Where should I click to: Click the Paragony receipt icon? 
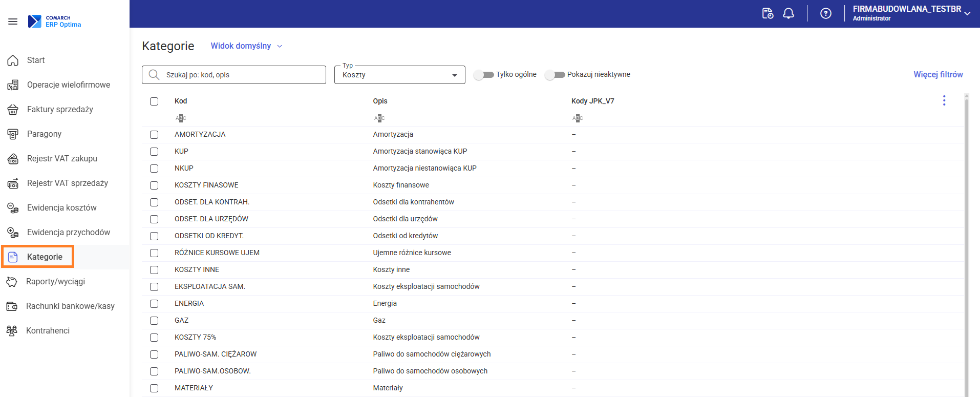(13, 134)
